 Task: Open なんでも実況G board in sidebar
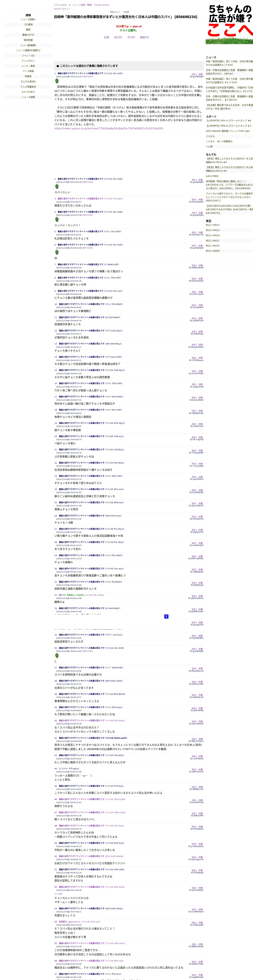[x=28, y=81]
